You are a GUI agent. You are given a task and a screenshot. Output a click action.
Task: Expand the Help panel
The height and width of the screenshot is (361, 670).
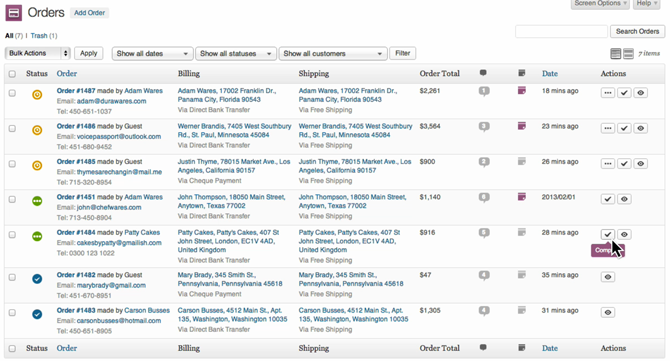(647, 3)
